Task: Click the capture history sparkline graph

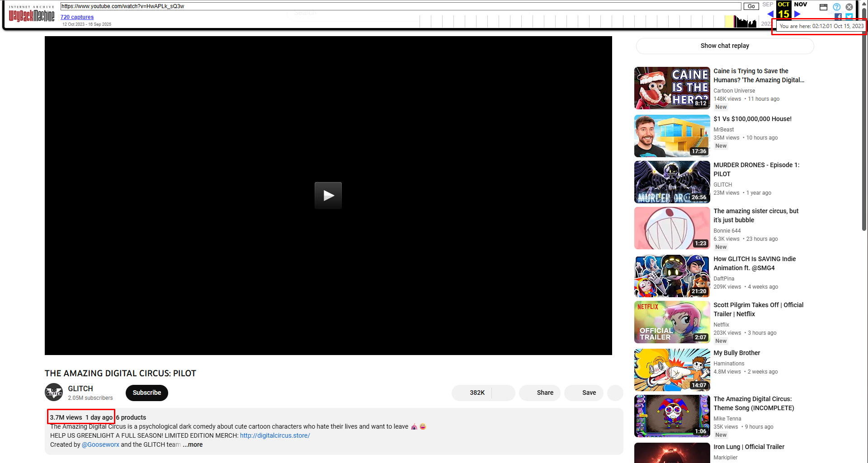Action: pyautogui.click(x=588, y=21)
